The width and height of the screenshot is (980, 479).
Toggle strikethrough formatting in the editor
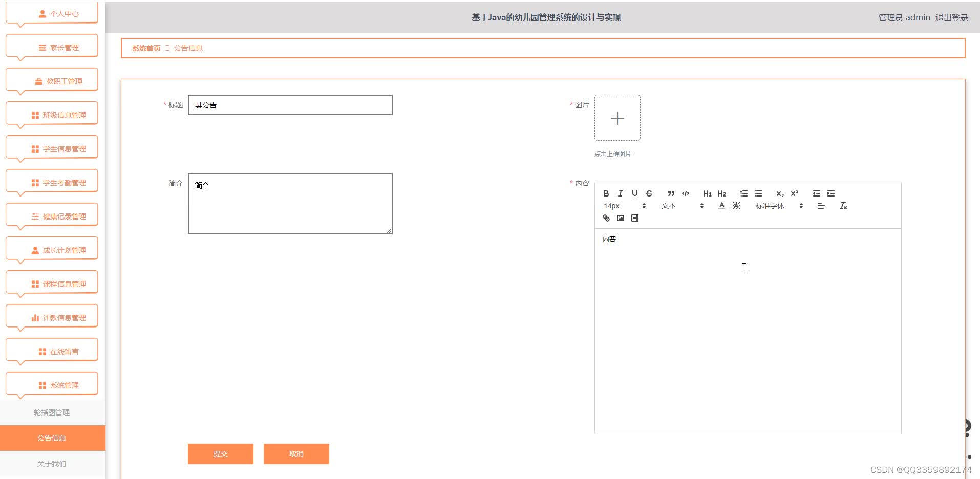649,193
